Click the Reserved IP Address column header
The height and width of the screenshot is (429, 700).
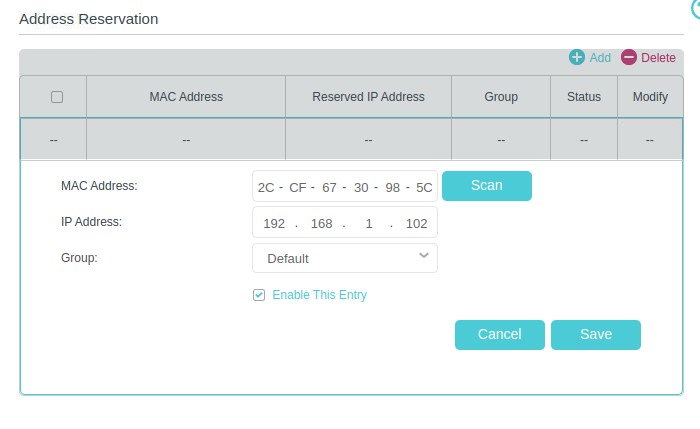click(368, 97)
